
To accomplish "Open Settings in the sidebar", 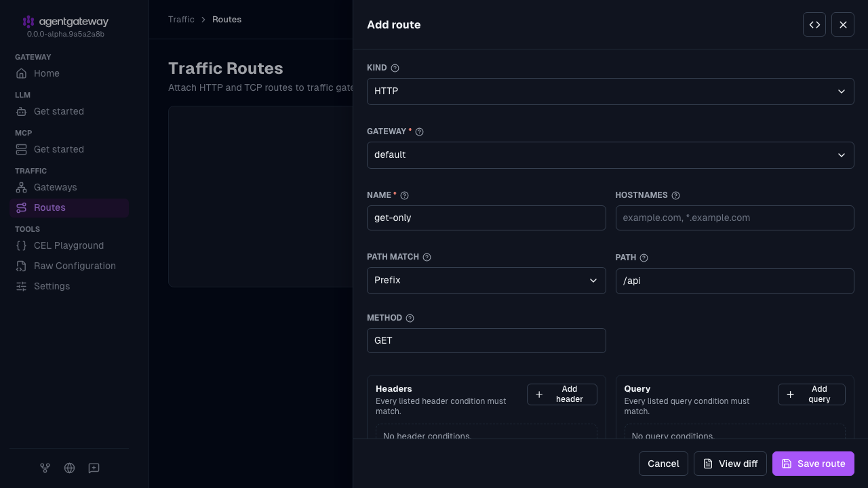I will [69, 286].
